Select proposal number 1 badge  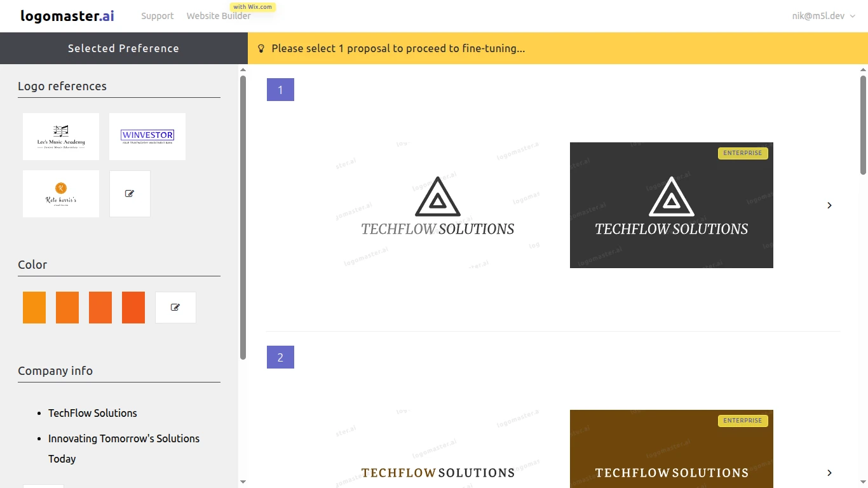[280, 90]
